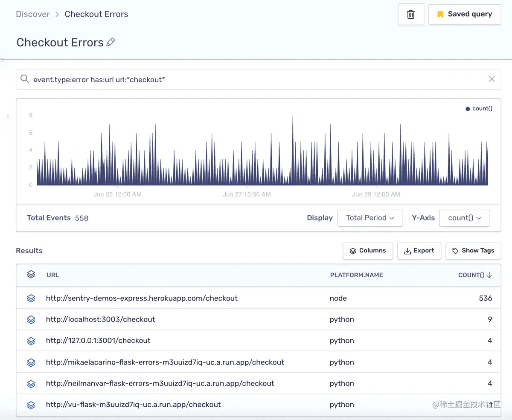Open the Display Total Period dropdown
Image resolution: width=512 pixels, height=420 pixels.
pos(370,218)
